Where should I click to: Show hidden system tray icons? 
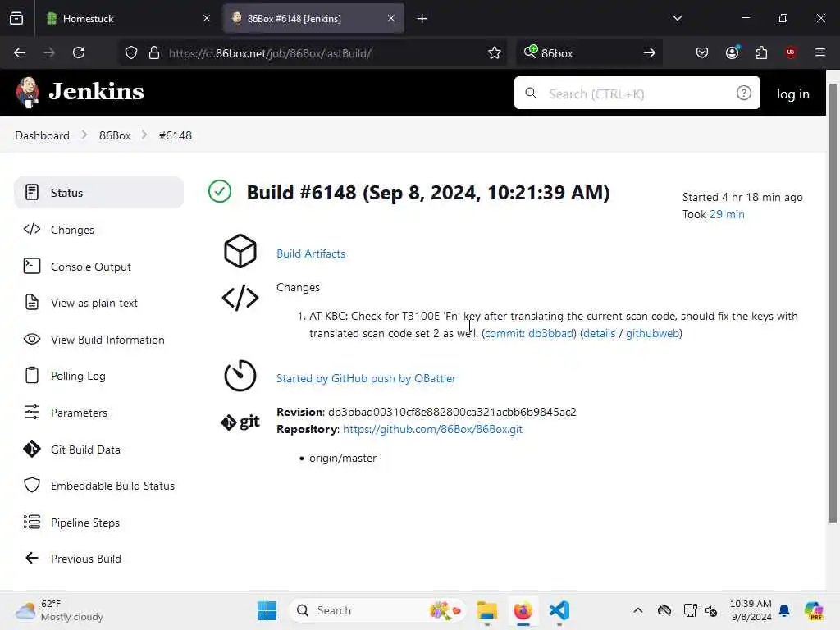point(637,610)
